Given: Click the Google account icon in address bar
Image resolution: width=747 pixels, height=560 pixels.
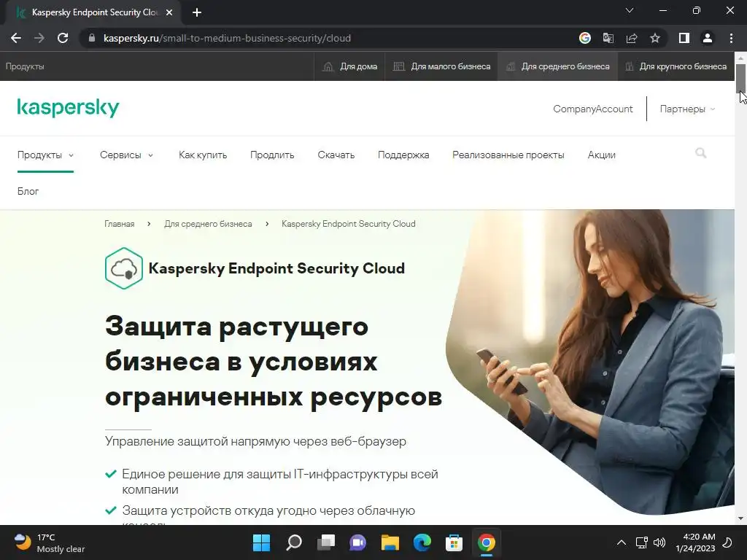Looking at the screenshot, I should pos(585,38).
